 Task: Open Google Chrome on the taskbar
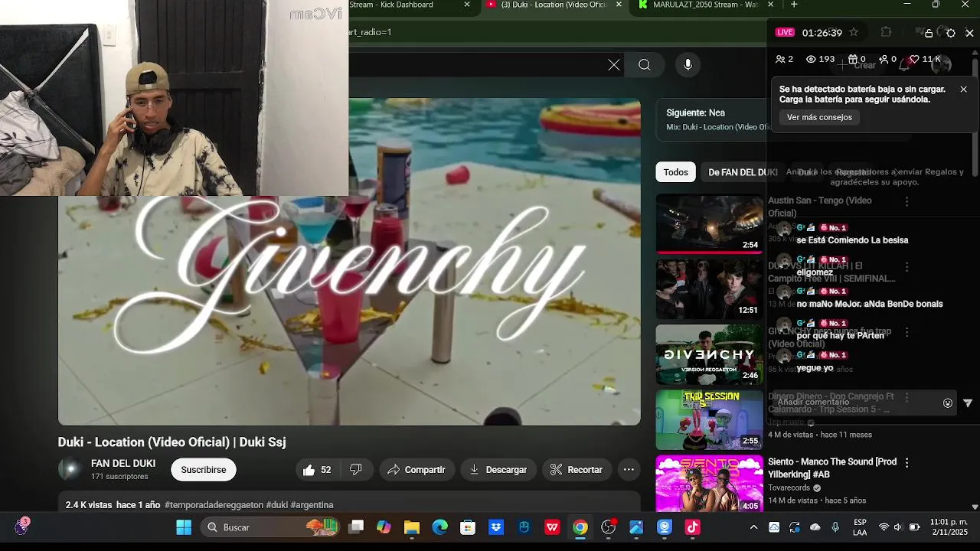click(580, 527)
